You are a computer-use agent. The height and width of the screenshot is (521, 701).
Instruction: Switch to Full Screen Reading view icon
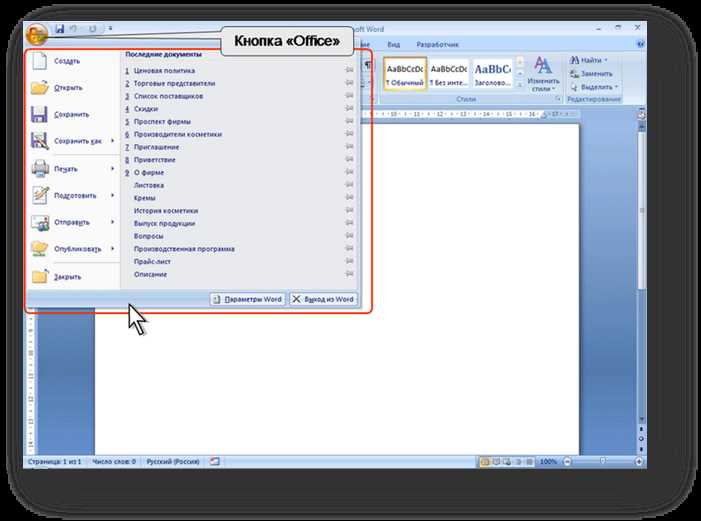click(x=496, y=462)
